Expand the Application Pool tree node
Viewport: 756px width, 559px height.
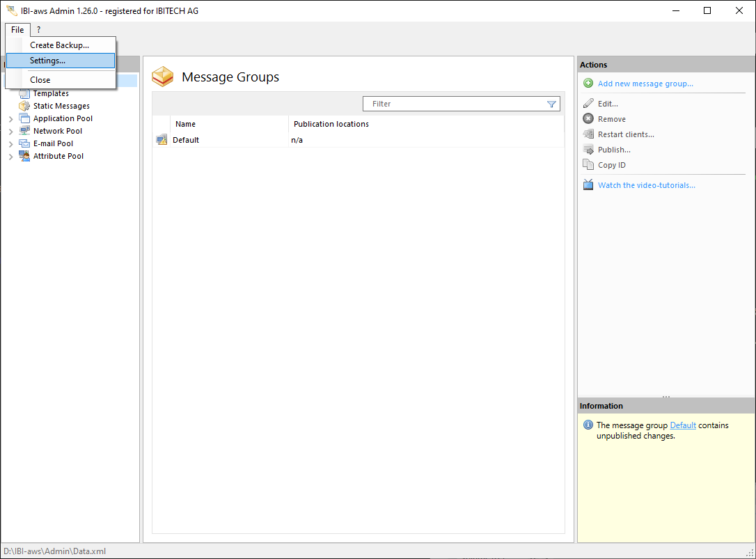tap(10, 119)
